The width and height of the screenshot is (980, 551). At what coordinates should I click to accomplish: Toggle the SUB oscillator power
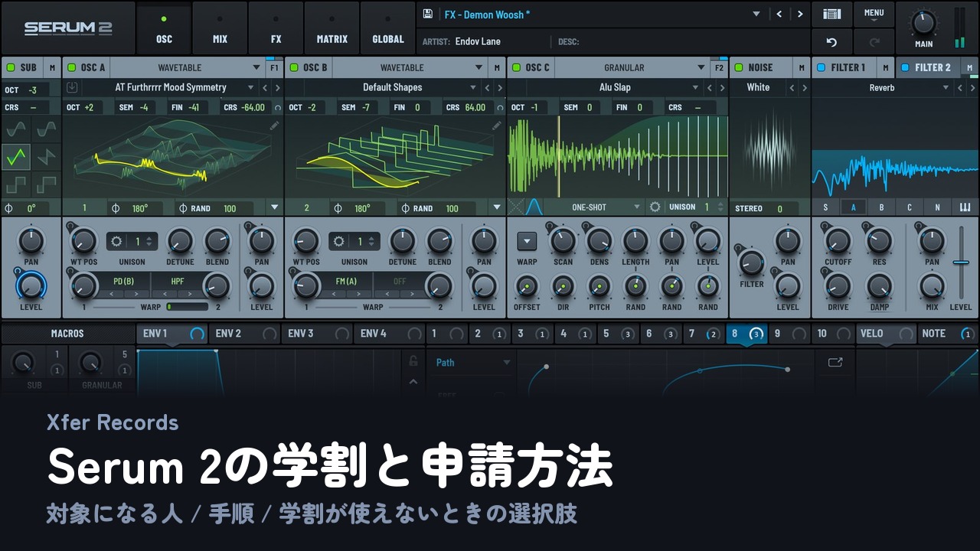point(11,67)
